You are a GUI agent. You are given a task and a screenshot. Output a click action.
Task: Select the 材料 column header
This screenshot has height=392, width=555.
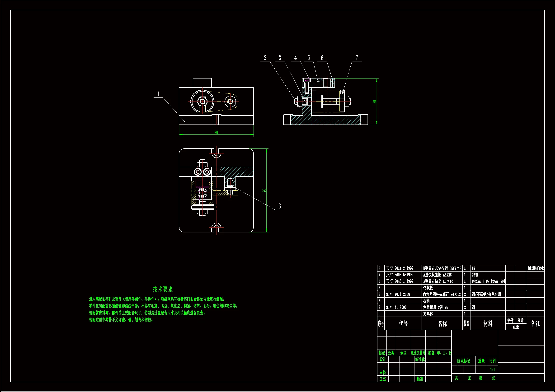(x=488, y=323)
